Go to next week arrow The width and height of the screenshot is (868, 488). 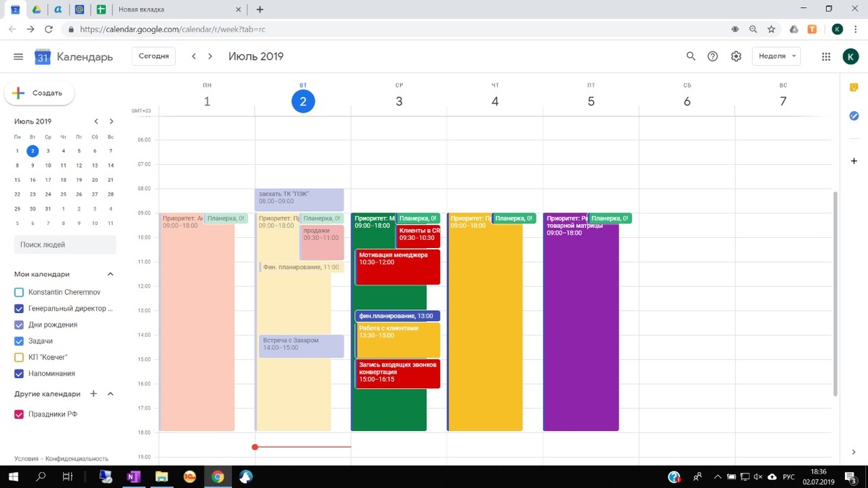click(x=210, y=56)
